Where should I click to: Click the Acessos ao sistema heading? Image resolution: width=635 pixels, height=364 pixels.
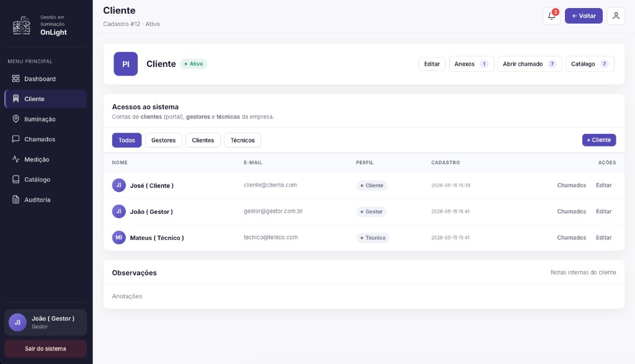point(145,107)
